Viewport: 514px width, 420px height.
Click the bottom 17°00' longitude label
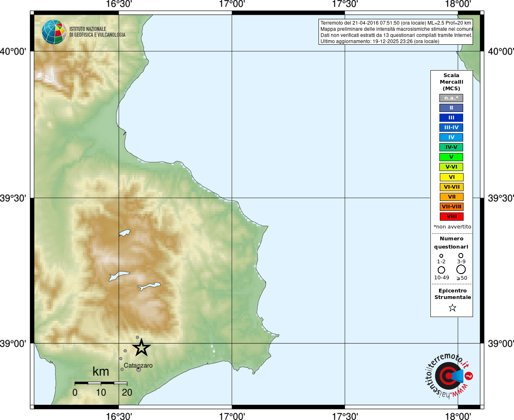coord(232,416)
